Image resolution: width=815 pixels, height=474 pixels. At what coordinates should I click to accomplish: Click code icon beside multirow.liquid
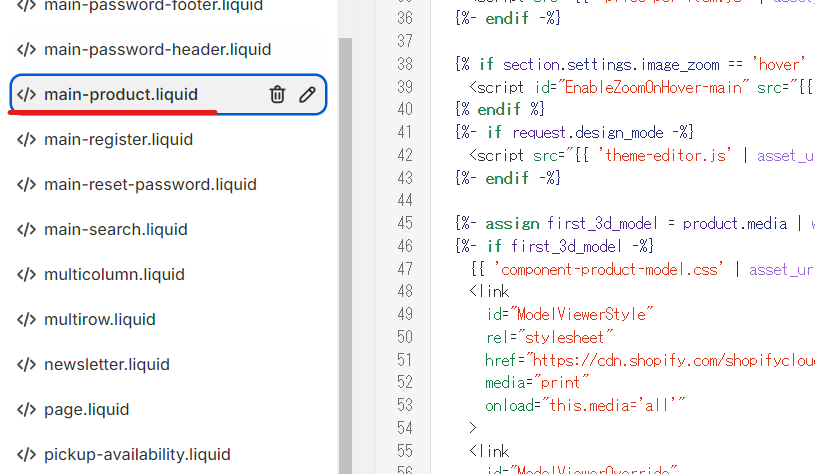click(27, 319)
